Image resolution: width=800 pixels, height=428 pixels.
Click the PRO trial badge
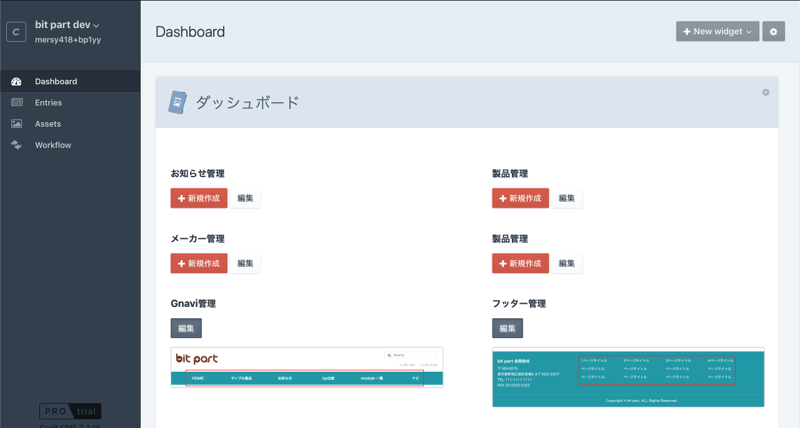coord(70,411)
